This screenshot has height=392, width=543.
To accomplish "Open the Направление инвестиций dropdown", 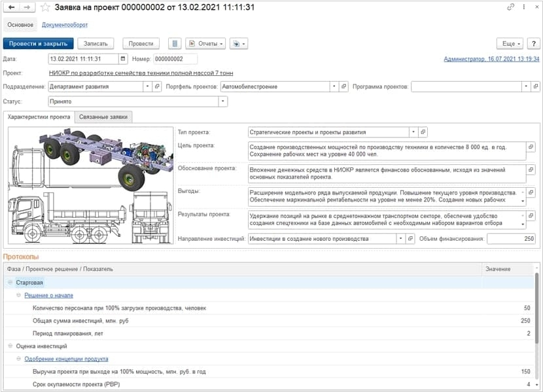I will click(400, 239).
